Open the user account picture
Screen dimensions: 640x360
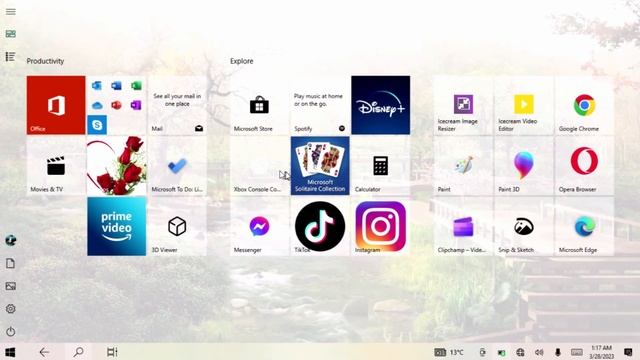11,240
